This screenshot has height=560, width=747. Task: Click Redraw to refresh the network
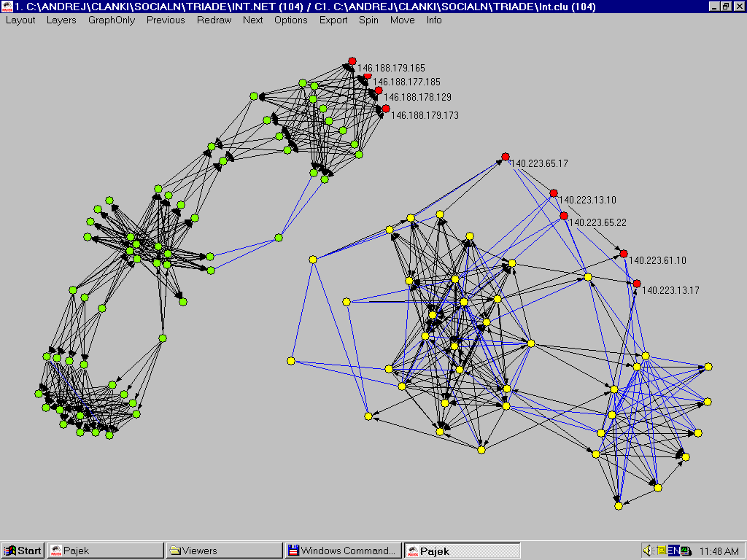click(x=214, y=20)
